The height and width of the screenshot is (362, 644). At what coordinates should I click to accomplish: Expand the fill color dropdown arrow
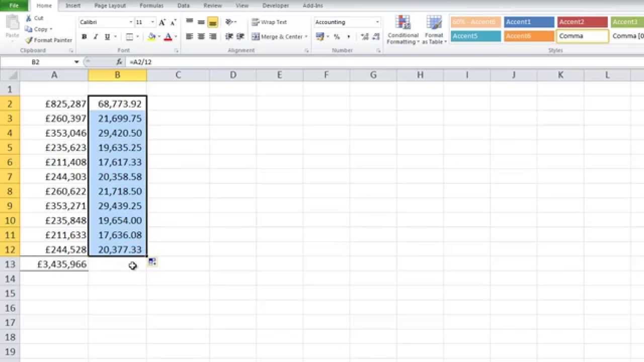click(x=159, y=37)
